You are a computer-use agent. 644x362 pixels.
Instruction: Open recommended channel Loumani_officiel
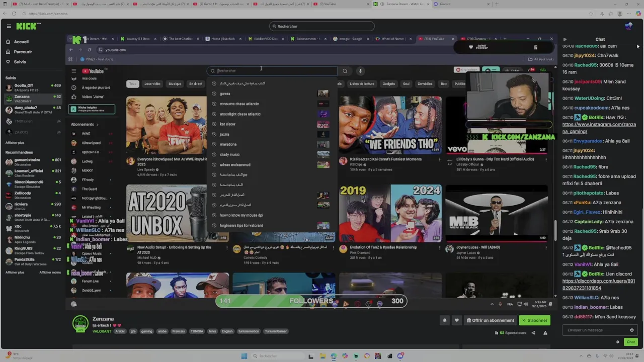point(33,173)
